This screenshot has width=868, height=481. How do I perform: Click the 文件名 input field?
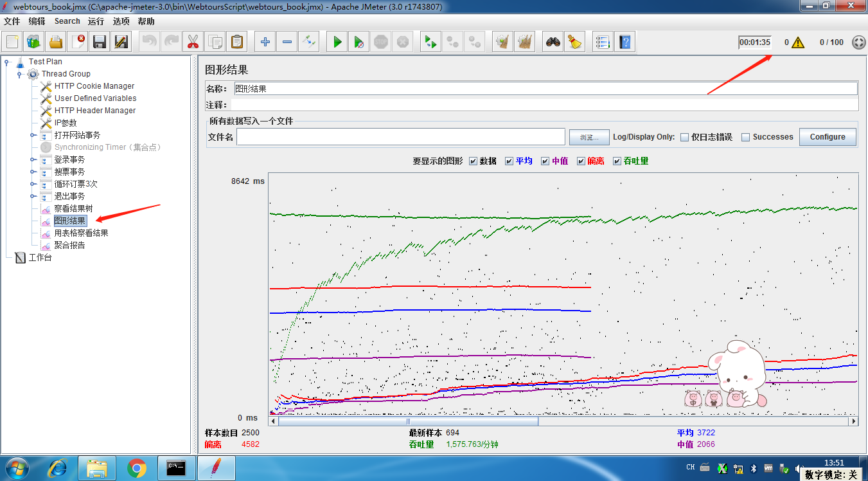pyautogui.click(x=401, y=137)
